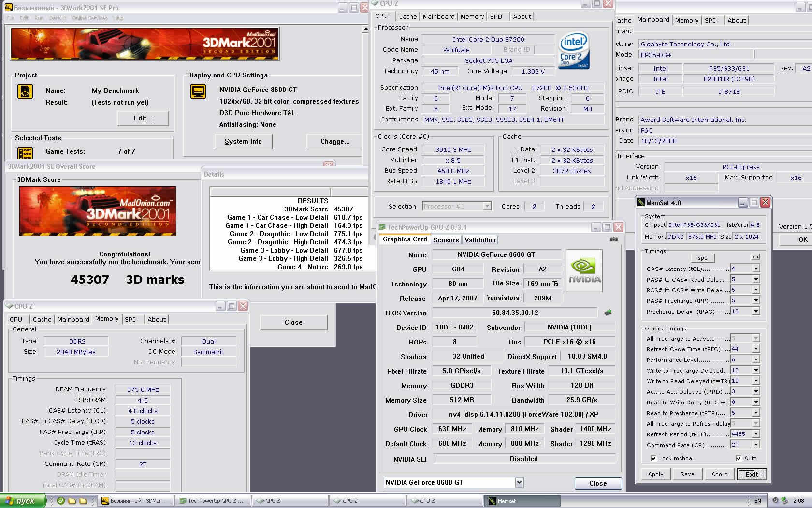
Task: Click the EN language indicator in tray
Action: 757,501
